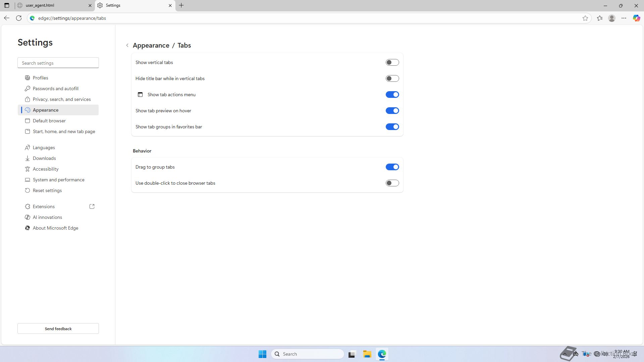Enable Show vertical tabs toggle
This screenshot has width=644, height=362.
click(x=392, y=62)
